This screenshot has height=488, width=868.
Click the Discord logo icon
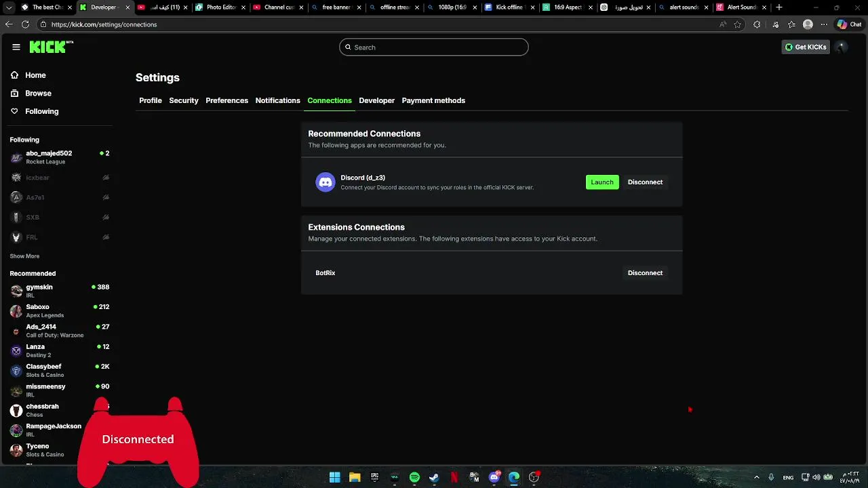pyautogui.click(x=325, y=182)
